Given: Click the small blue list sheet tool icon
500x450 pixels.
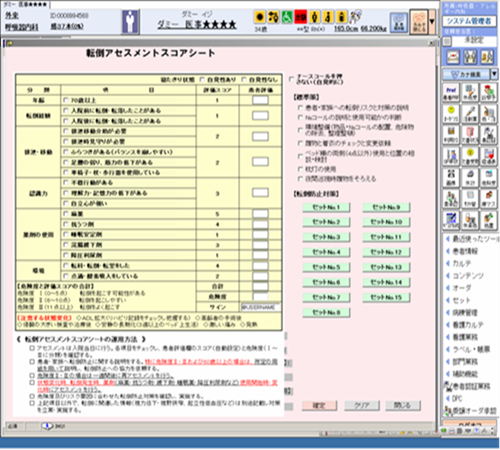Looking at the screenshot, I should (470, 198).
